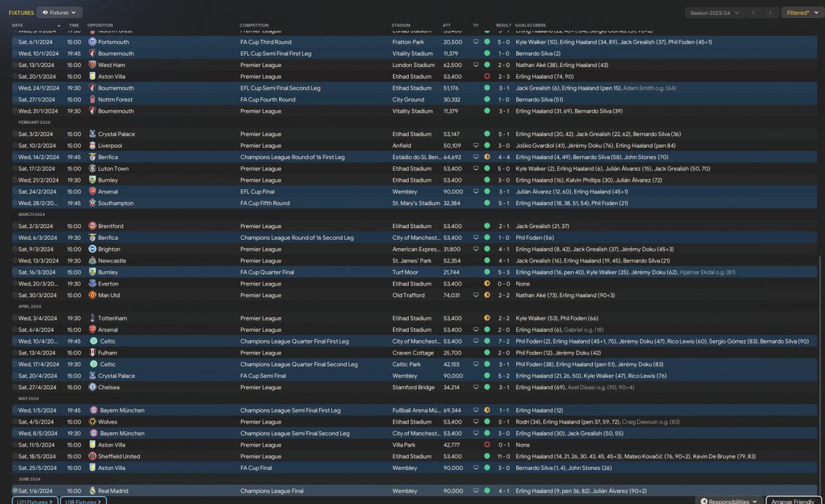Open the 7 - 2 result against Celtic

coord(504,342)
